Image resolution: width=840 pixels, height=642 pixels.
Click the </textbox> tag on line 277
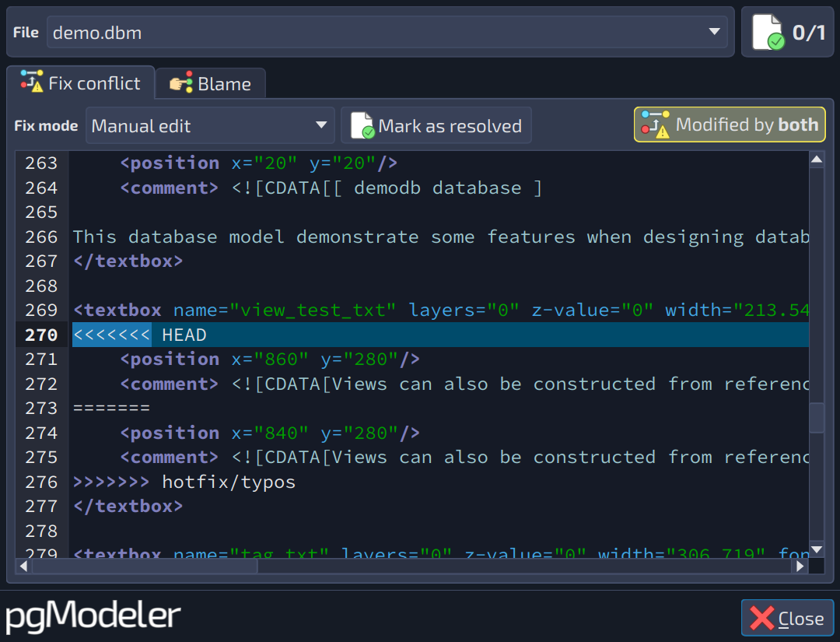[128, 506]
